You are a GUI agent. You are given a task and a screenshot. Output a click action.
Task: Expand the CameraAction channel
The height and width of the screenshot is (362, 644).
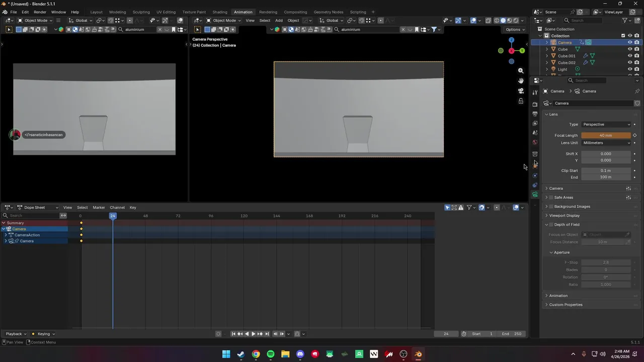pos(6,235)
